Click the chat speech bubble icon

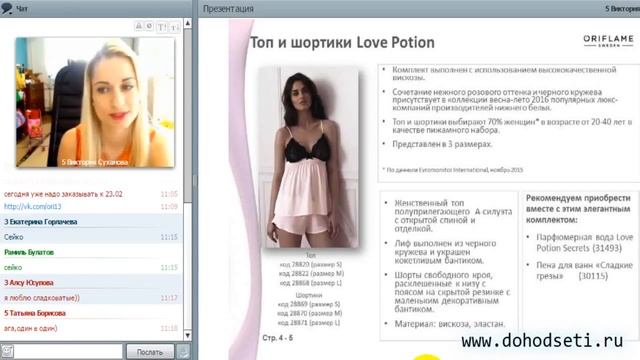point(7,8)
